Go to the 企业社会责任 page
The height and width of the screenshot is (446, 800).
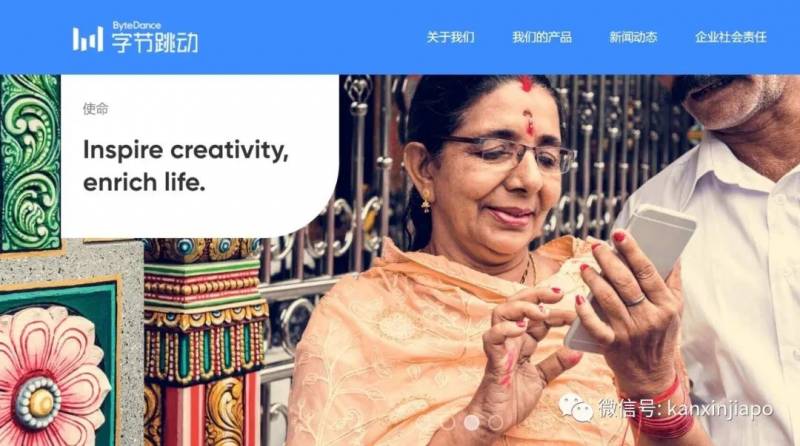click(731, 37)
